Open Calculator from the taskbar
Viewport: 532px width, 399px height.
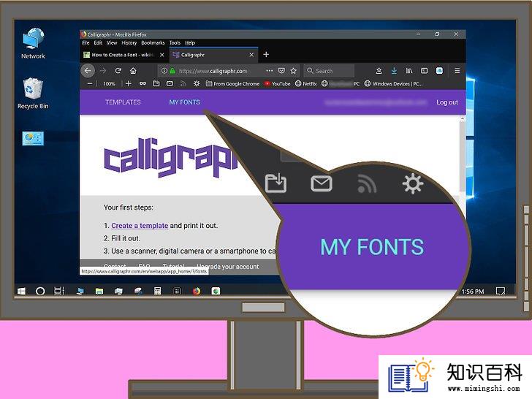157,291
